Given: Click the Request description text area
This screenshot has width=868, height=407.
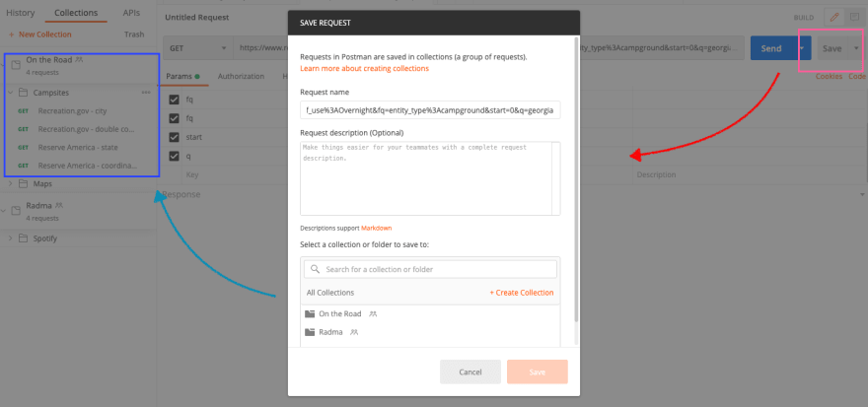Looking at the screenshot, I should pyautogui.click(x=430, y=178).
